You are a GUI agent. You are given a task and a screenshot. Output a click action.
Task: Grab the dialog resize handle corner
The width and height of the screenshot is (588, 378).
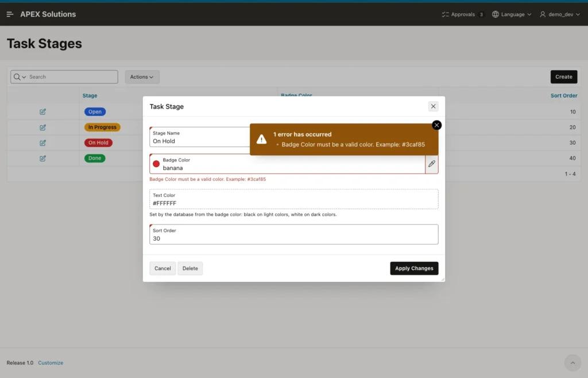[x=443, y=279]
